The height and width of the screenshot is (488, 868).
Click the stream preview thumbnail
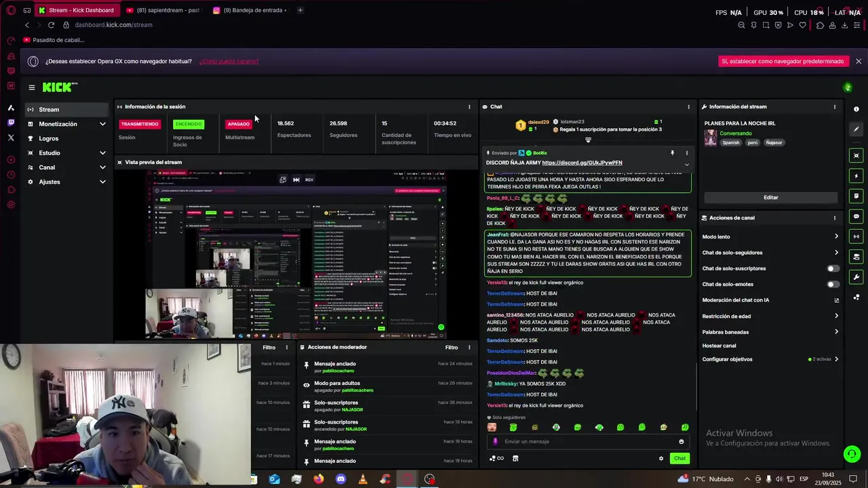click(x=296, y=253)
